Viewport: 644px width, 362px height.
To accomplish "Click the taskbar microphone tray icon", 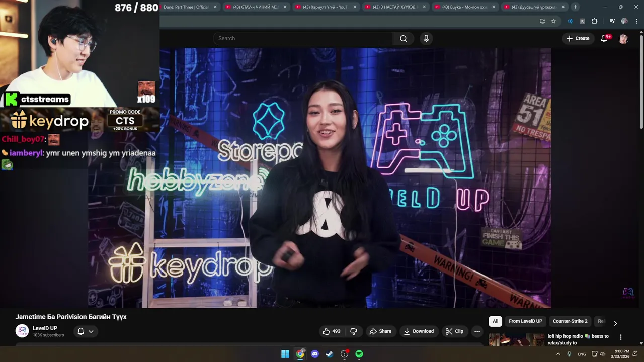I will (x=569, y=354).
